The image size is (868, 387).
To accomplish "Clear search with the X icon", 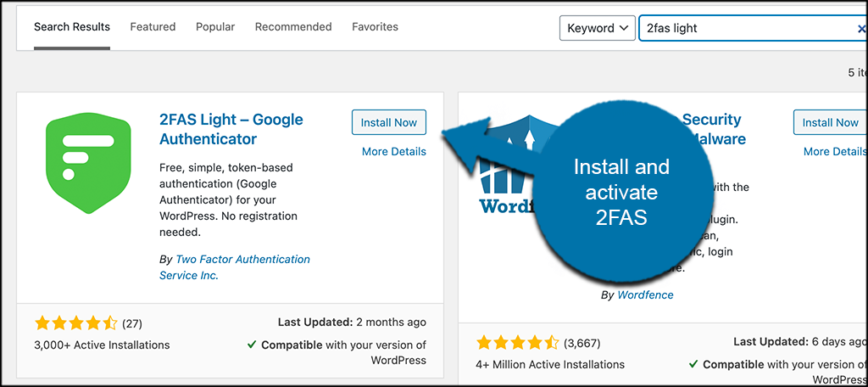I will (x=861, y=28).
